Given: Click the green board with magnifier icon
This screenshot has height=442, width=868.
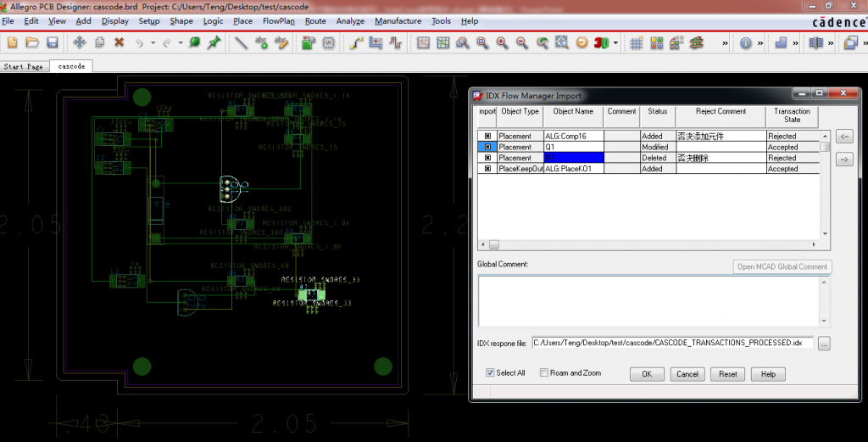Looking at the screenshot, I should (x=309, y=42).
